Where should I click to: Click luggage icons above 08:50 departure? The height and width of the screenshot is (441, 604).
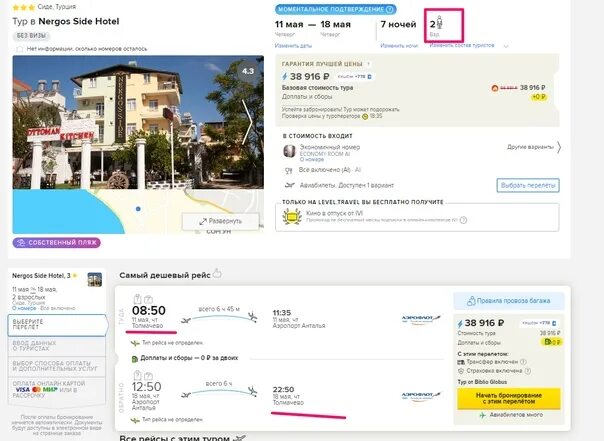pos(143,298)
